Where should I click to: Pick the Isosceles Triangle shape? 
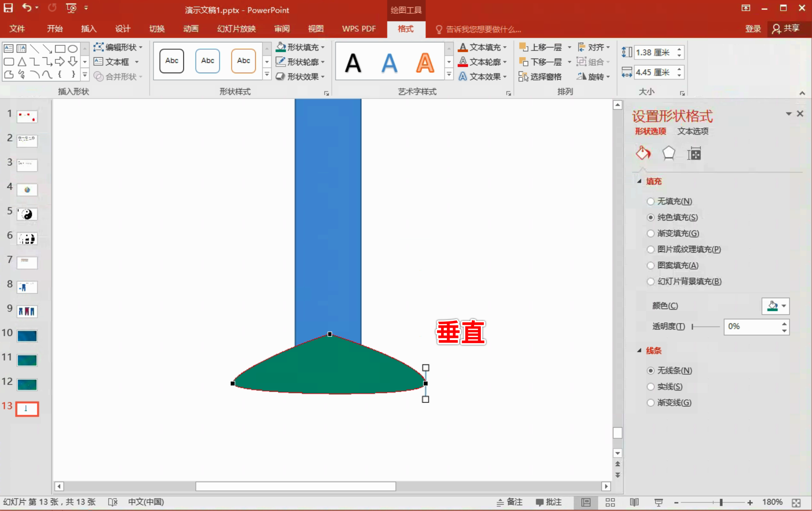pos(21,62)
